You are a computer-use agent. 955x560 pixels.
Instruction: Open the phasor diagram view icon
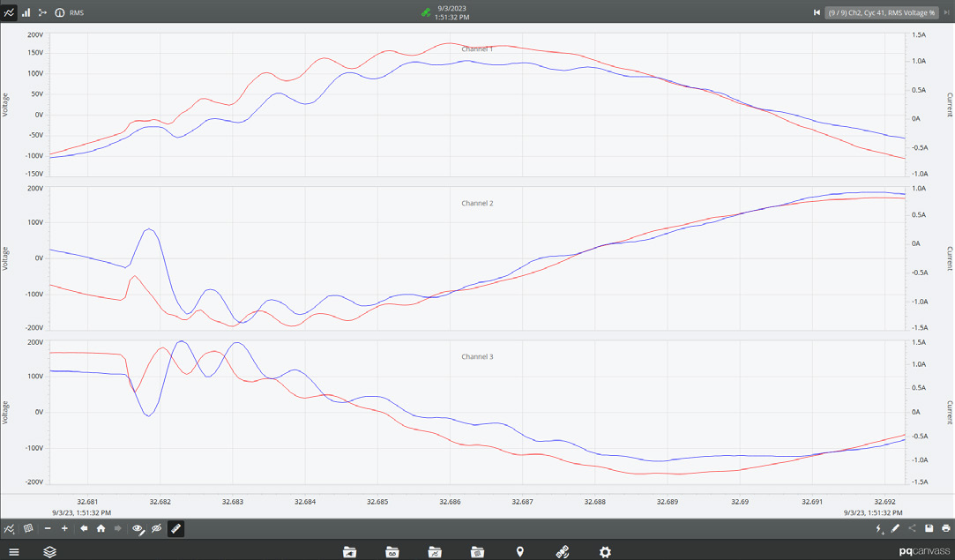point(42,12)
